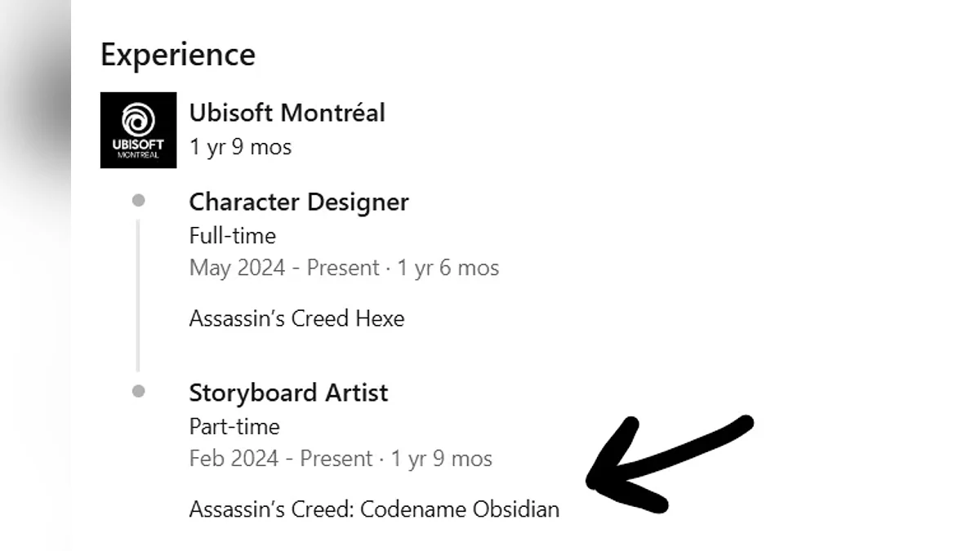Click the word MONTREAL inside the logo
Image resolution: width=980 pixels, height=551 pixels.
(138, 155)
